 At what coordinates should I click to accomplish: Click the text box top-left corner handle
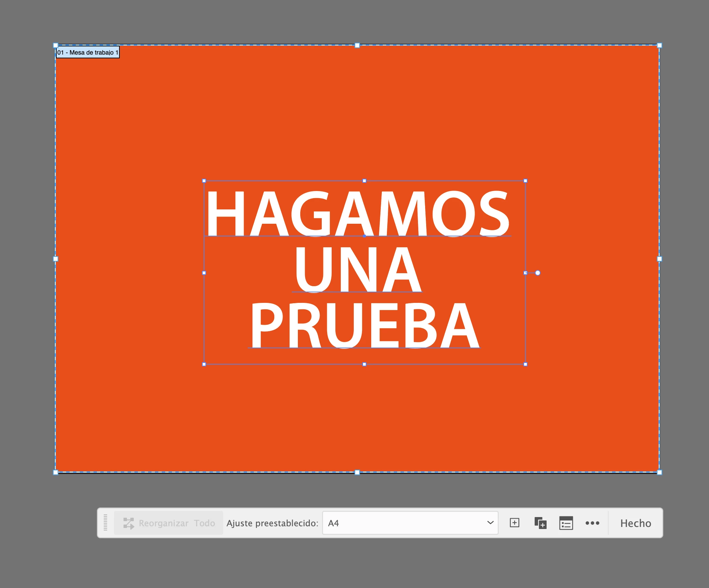[204, 181]
